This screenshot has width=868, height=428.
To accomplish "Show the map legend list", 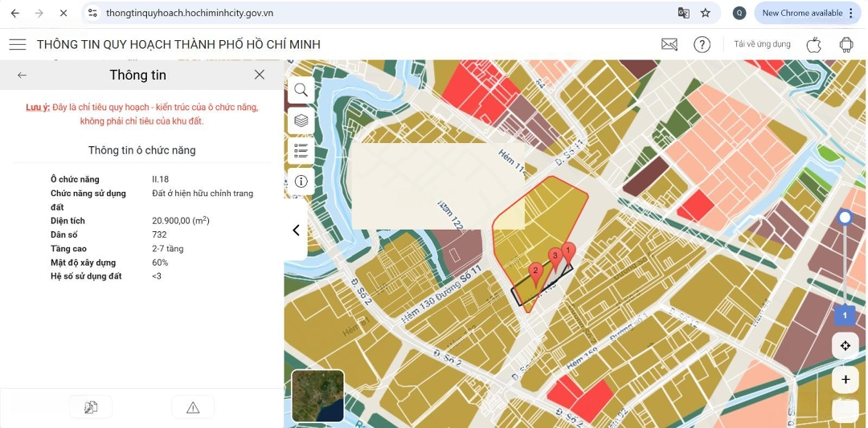I will 301,150.
